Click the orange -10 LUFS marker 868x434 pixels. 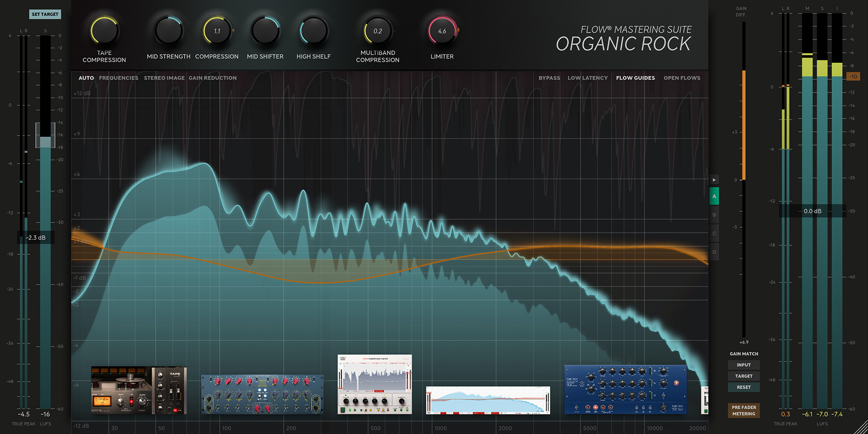pyautogui.click(x=853, y=76)
